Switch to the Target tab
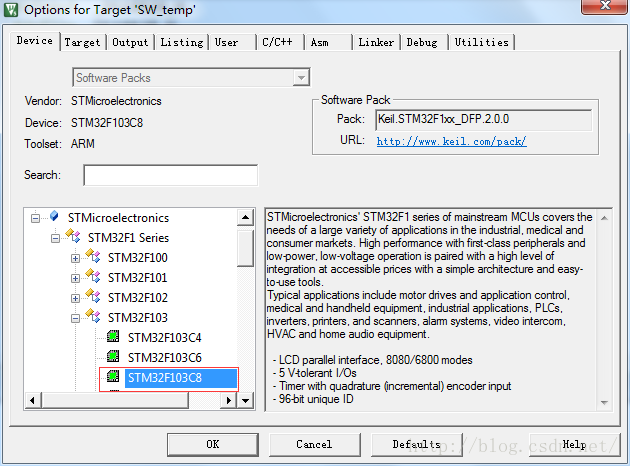This screenshot has width=630, height=466. (82, 42)
